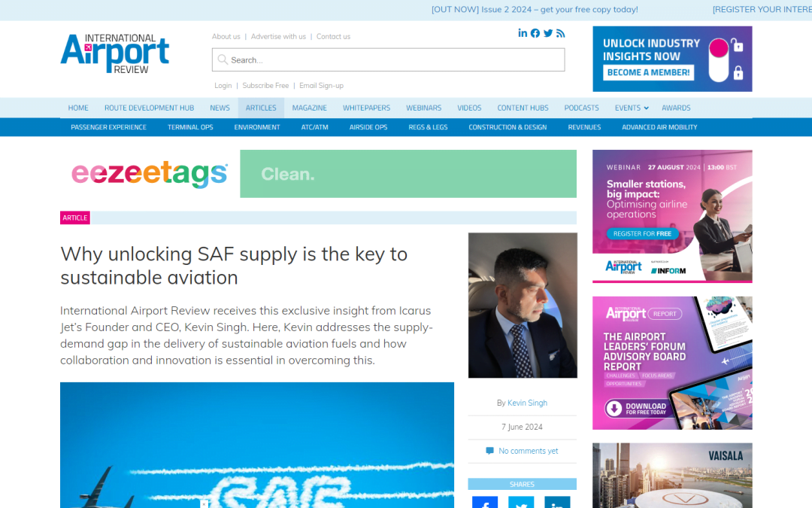
Task: Open the eezeetags advertisement banner
Action: [319, 174]
